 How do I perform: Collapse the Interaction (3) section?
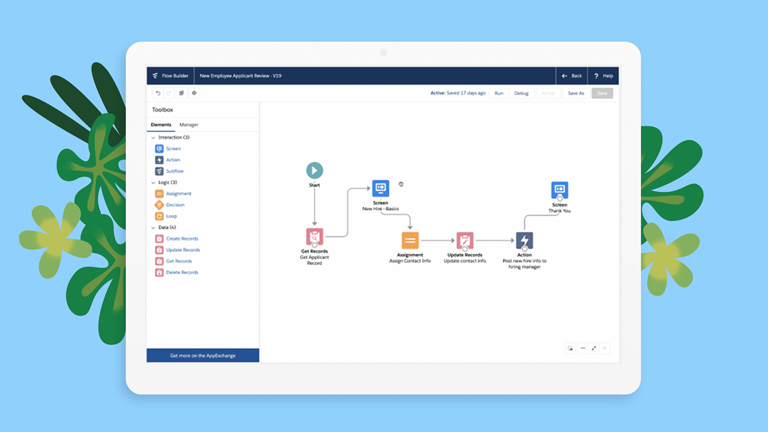click(153, 138)
